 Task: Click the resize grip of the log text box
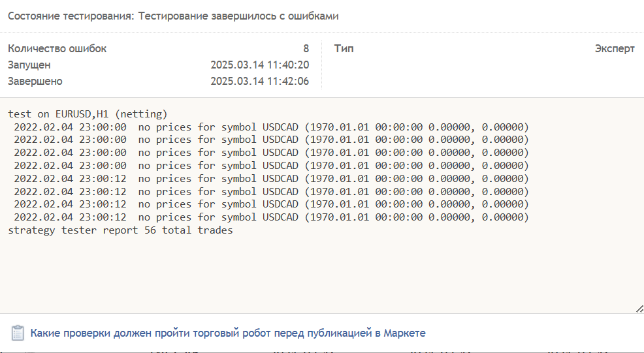(639, 309)
